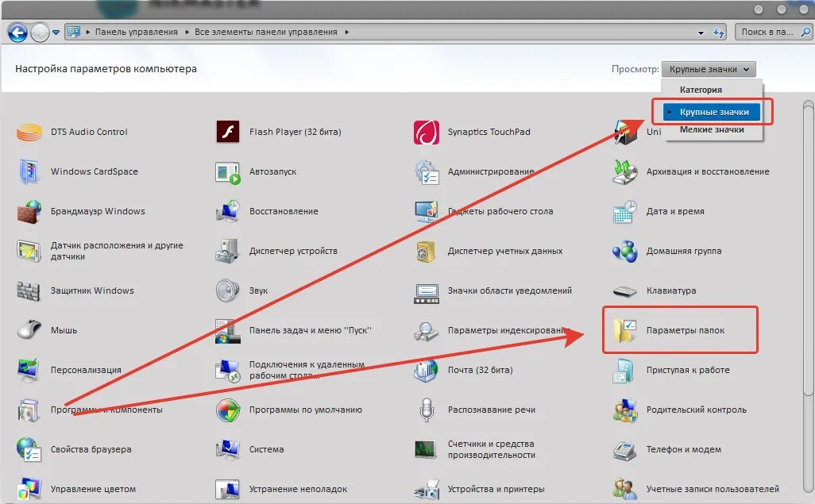This screenshot has width=815, height=504.
Task: Click the Back navigation button
Action: [17, 33]
